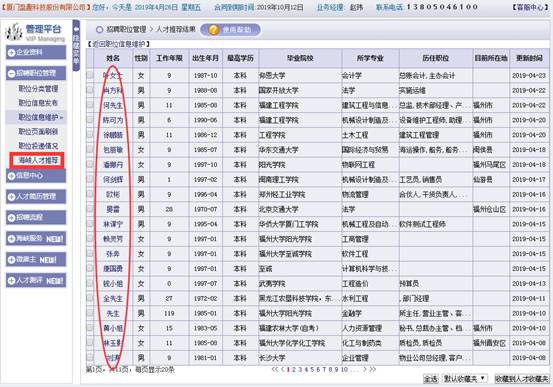Click the 姓名 column header

tap(113, 58)
